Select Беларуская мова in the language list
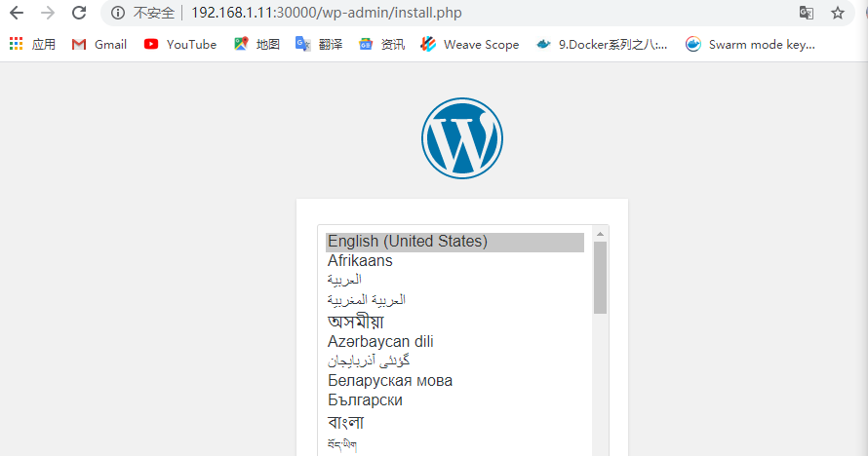The image size is (868, 456). point(454,381)
